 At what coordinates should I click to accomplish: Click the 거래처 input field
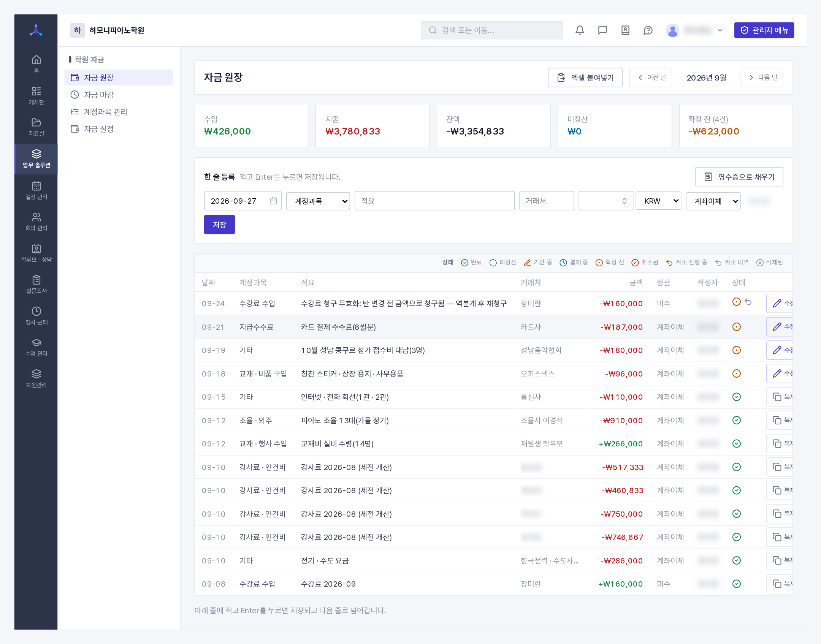point(547,201)
